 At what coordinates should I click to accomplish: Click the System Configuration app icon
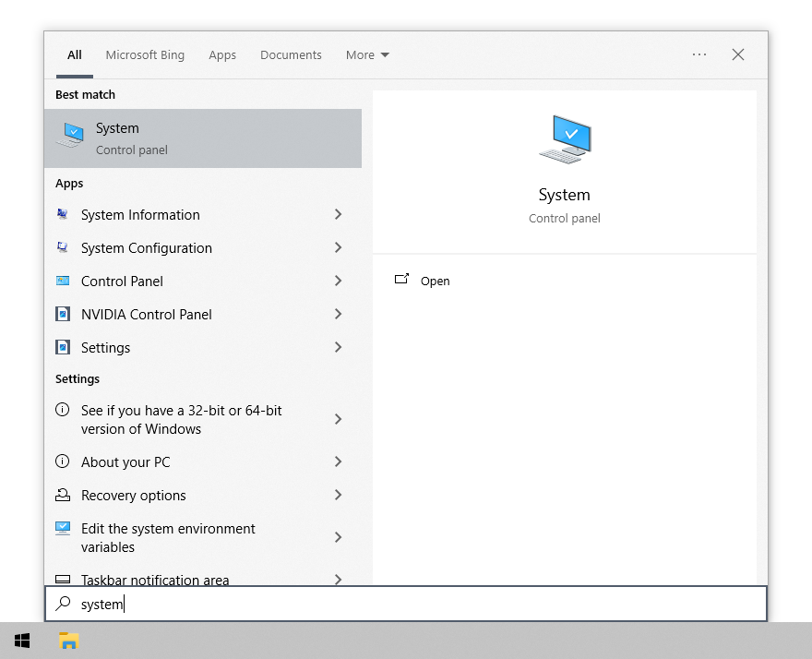(x=63, y=247)
